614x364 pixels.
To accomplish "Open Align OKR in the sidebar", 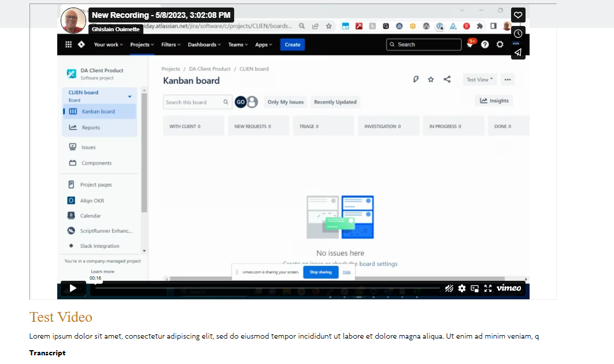I will click(x=92, y=200).
